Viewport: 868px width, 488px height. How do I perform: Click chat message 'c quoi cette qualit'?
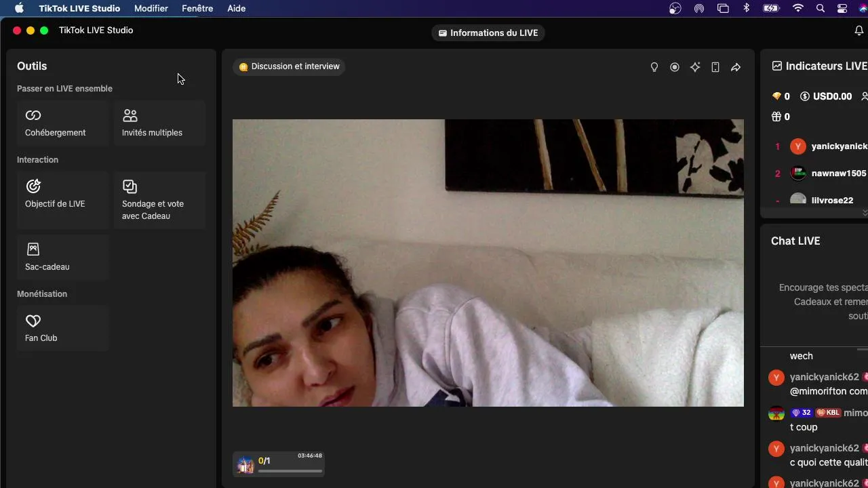829,462
